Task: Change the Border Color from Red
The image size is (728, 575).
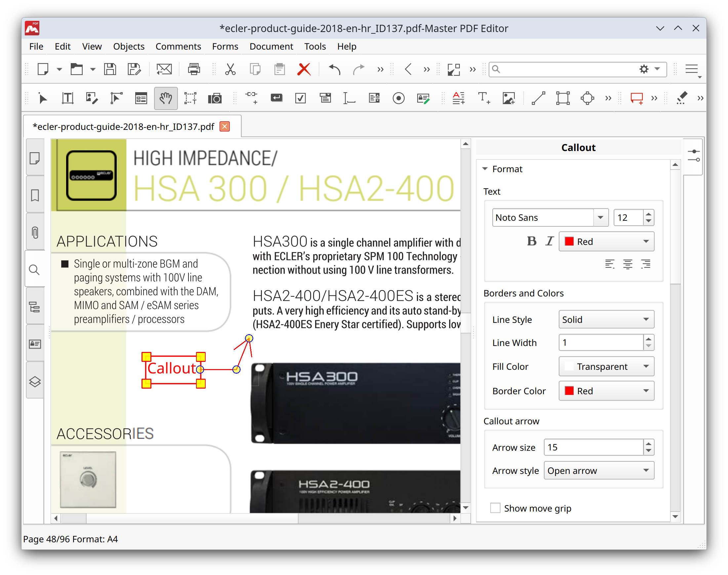Action: pyautogui.click(x=606, y=391)
